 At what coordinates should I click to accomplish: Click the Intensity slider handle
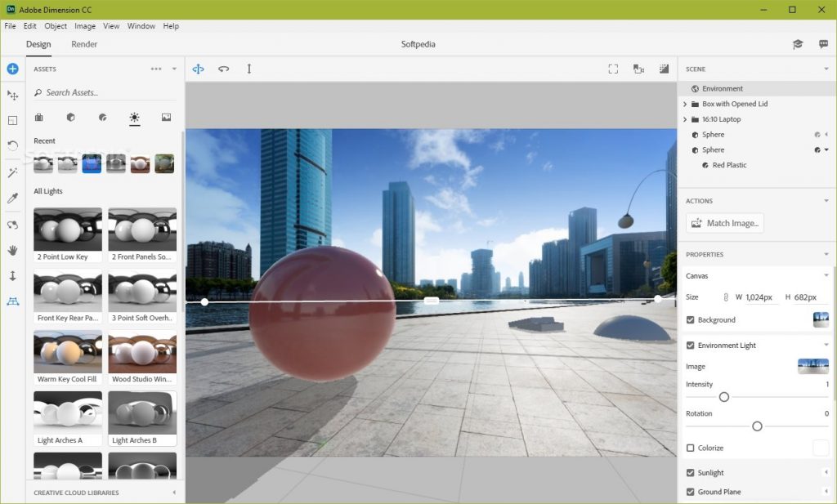click(723, 397)
